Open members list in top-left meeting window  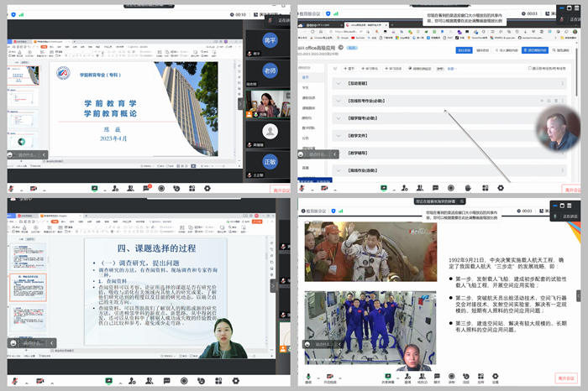[x=130, y=189]
